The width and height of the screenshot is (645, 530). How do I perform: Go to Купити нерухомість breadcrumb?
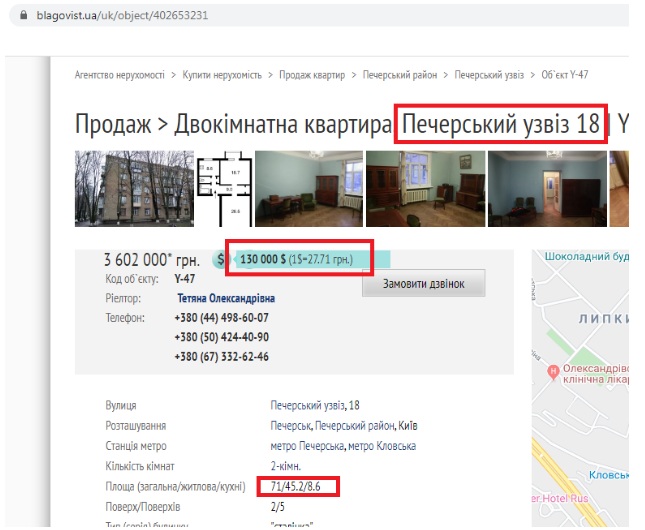[222, 75]
